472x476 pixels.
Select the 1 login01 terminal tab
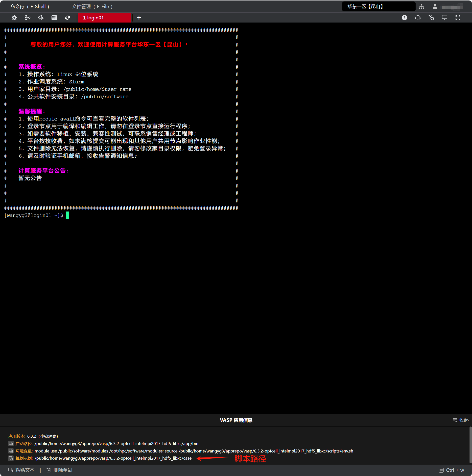[x=105, y=18]
